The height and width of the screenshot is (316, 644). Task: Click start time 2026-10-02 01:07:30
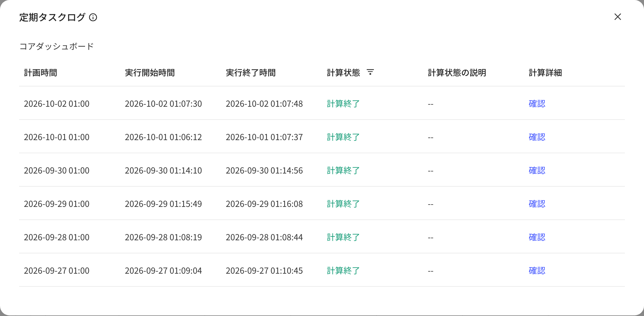(x=163, y=104)
